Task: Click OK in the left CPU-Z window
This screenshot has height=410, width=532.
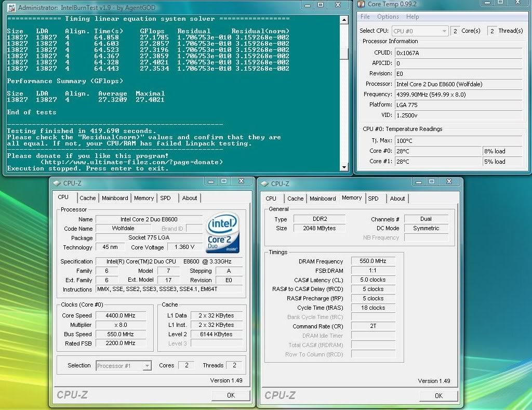Action: [x=231, y=395]
